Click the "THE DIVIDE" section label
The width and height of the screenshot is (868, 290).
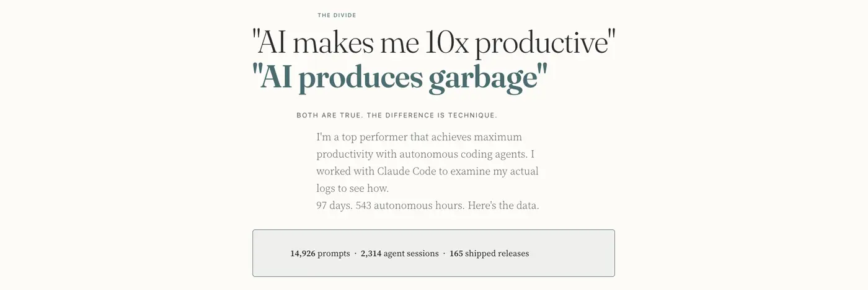click(x=337, y=16)
